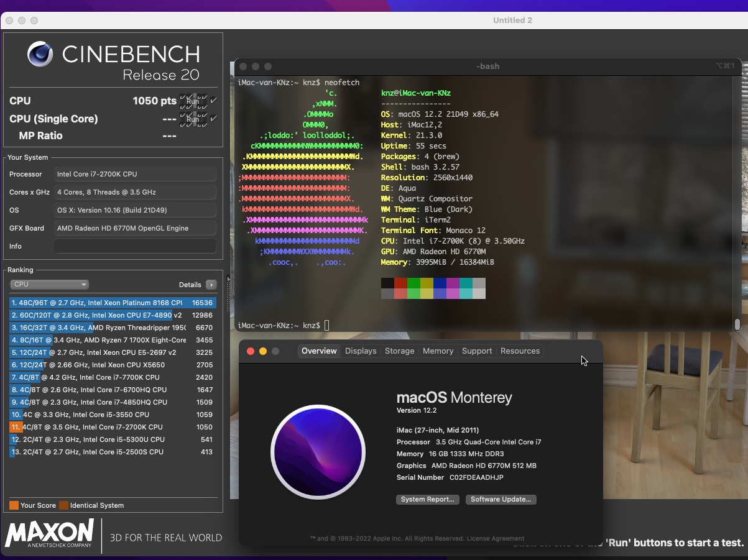Open the CPU ranking dropdown
This screenshot has height=560, width=748.
click(x=50, y=284)
